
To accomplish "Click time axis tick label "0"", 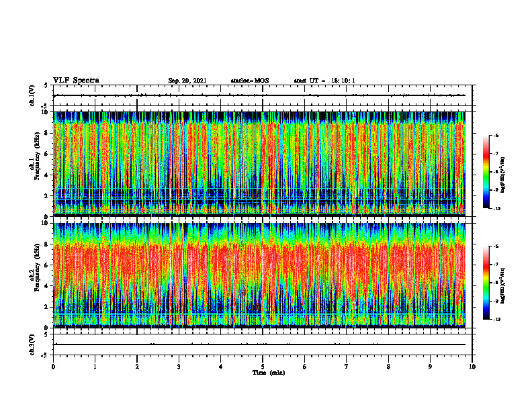I will (x=53, y=367).
